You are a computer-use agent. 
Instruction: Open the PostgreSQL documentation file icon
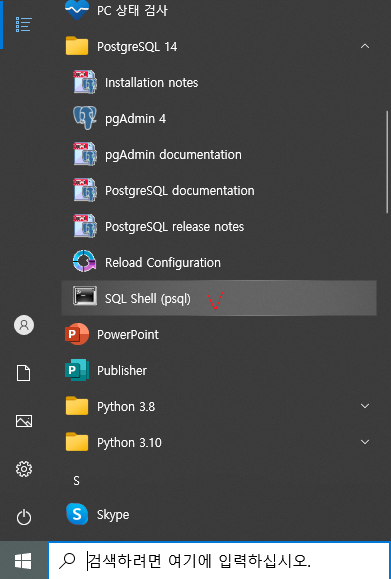click(x=85, y=190)
